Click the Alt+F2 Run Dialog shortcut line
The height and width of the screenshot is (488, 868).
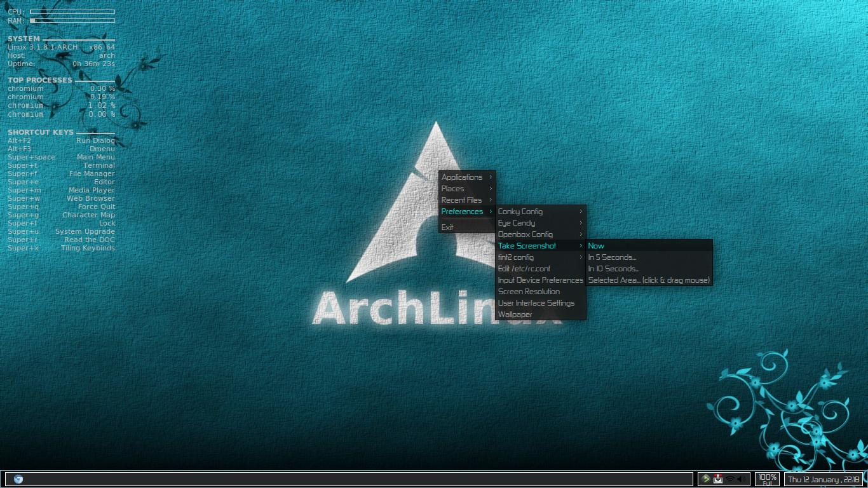(x=61, y=140)
